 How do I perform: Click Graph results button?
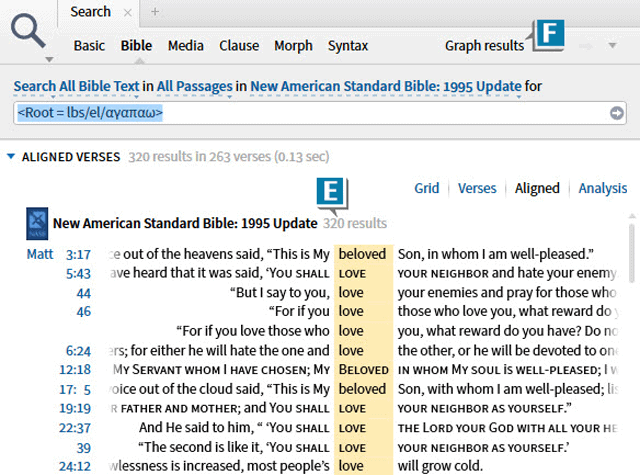484,46
